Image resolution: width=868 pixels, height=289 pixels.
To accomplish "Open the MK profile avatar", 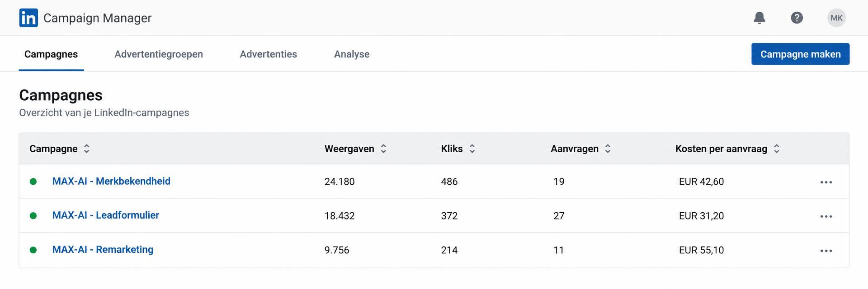I will click(836, 18).
